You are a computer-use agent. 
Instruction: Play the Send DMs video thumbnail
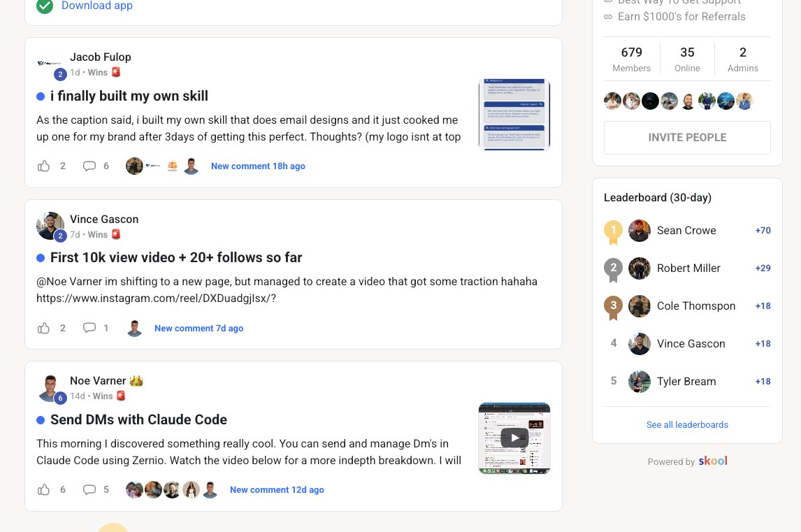tap(514, 438)
